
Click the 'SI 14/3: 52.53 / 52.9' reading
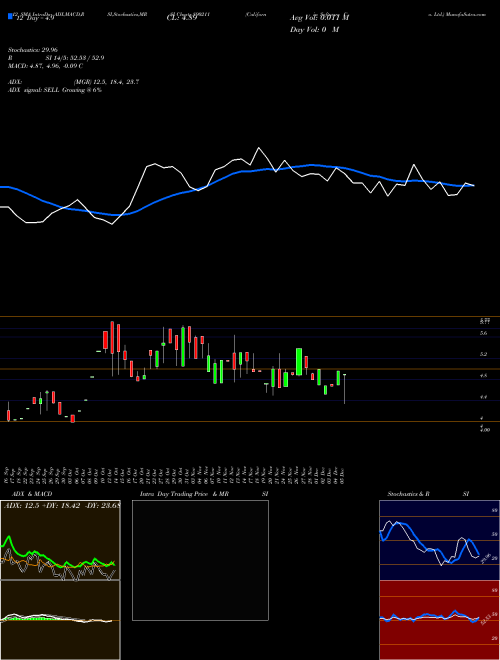pyautogui.click(x=75, y=58)
